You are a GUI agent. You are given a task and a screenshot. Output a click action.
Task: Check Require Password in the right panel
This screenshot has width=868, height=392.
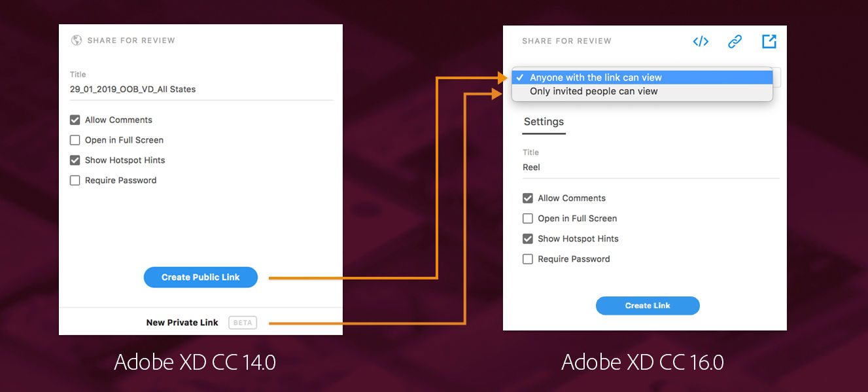tap(528, 259)
